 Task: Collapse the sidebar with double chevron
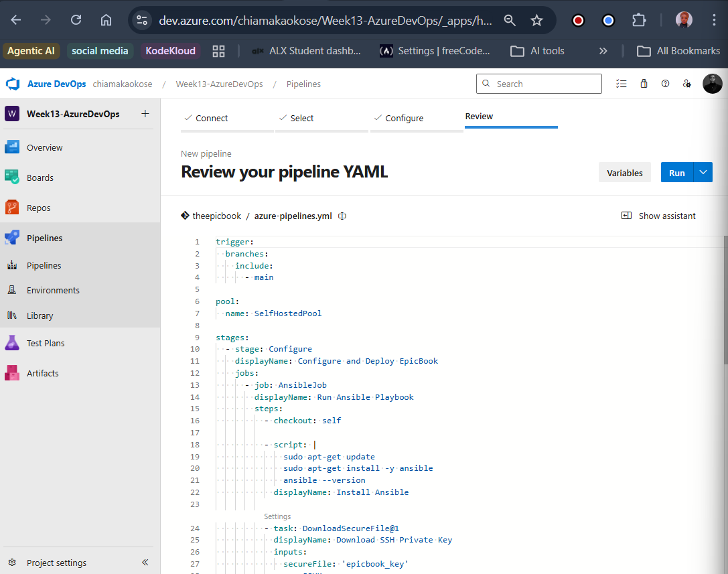pos(145,563)
